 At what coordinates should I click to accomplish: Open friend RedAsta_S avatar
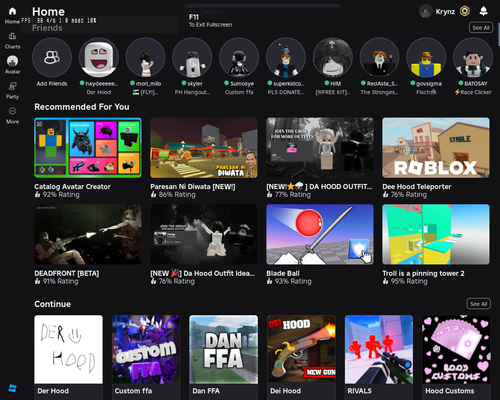click(379, 57)
